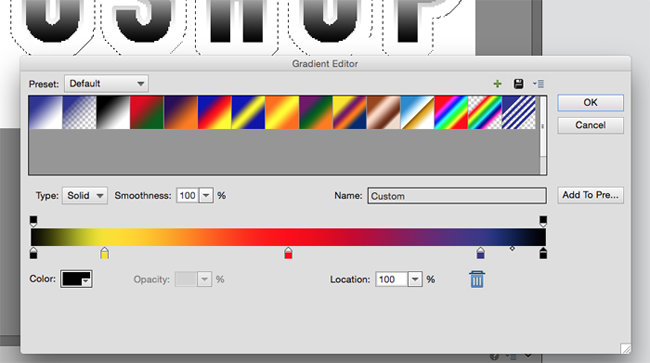
Task: Click the OK button
Action: (x=590, y=103)
